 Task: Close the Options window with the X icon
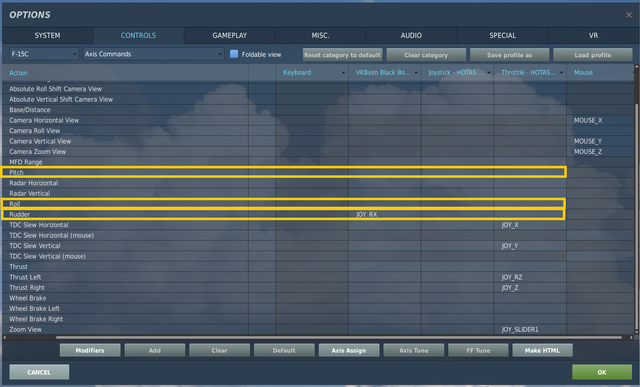click(x=629, y=15)
